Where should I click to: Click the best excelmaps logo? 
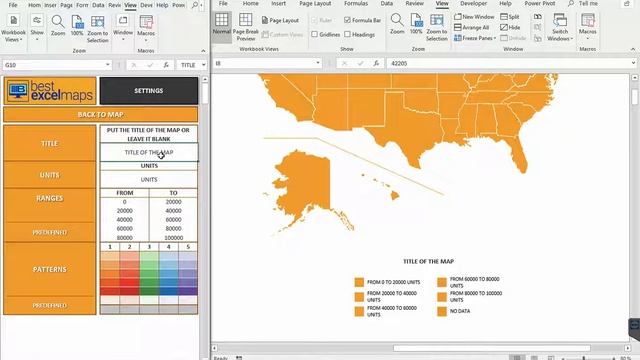pyautogui.click(x=50, y=91)
